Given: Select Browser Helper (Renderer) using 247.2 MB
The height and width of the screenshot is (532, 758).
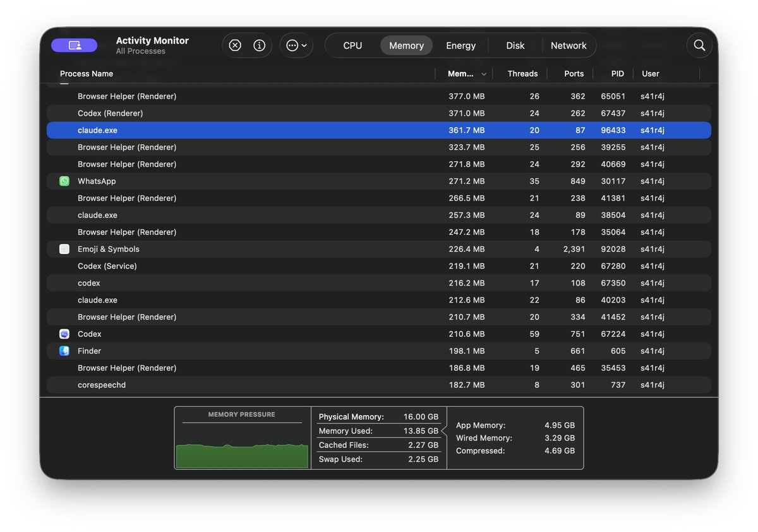Looking at the screenshot, I should (379, 232).
